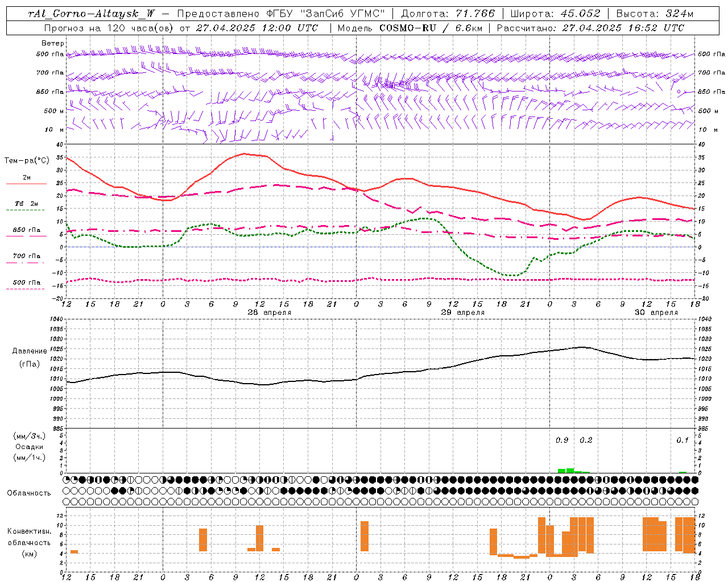Click the tallest green precipitation bar
The width and height of the screenshot is (728, 582).
(x=570, y=471)
